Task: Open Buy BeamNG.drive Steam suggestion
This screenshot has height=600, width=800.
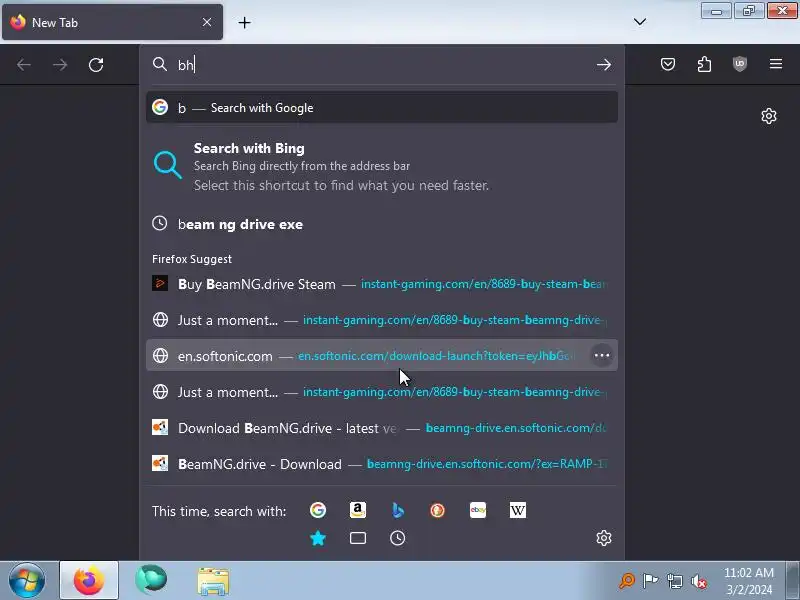Action: pyautogui.click(x=382, y=284)
